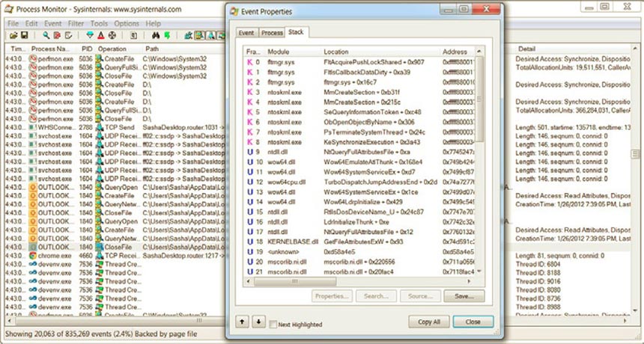Click the Close button in Event Properties
This screenshot has height=344, width=644.
point(473,322)
